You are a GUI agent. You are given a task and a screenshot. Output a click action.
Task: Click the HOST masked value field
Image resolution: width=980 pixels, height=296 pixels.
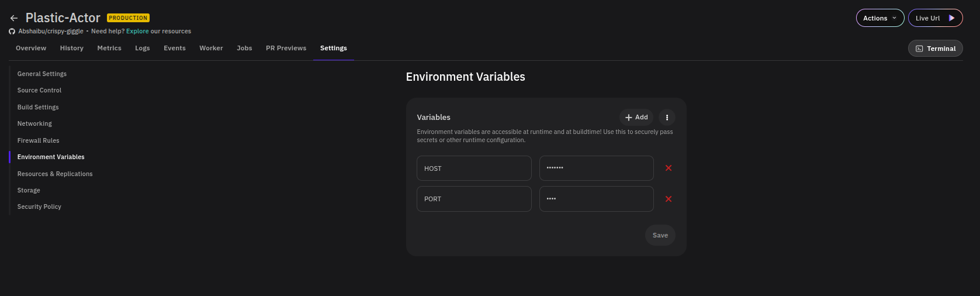click(597, 168)
